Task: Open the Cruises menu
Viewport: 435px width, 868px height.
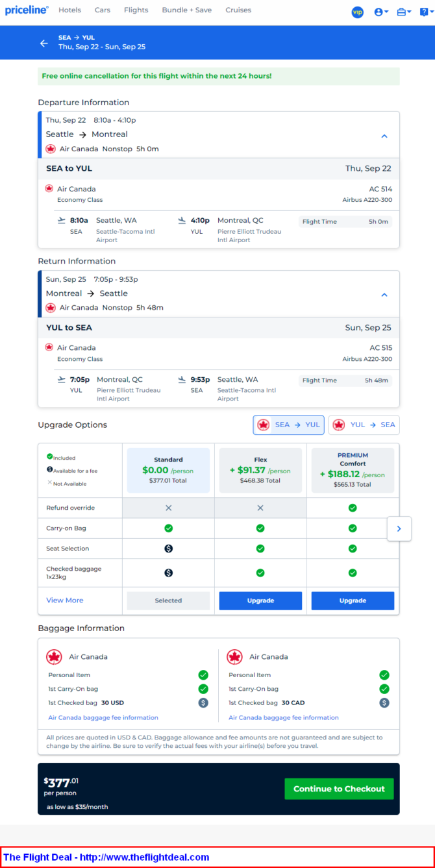Action: 238,10
